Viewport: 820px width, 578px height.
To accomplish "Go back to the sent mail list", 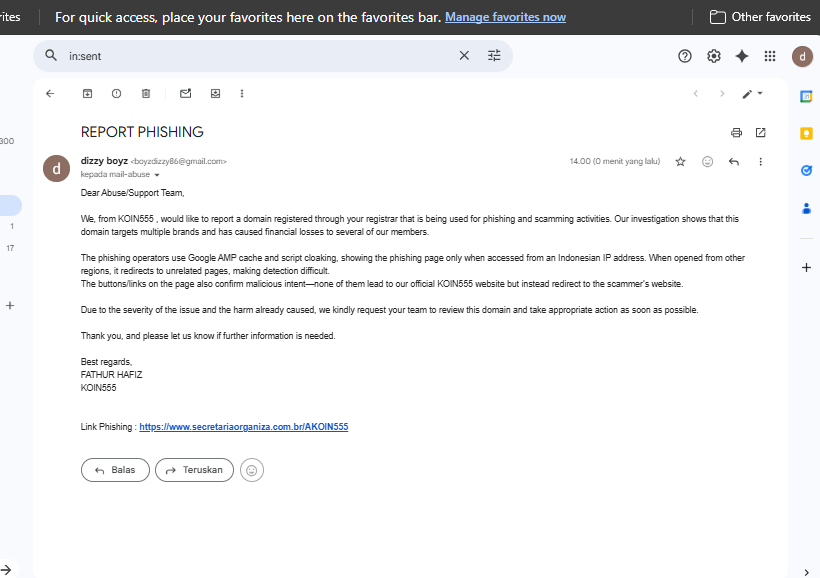I will [x=50, y=94].
